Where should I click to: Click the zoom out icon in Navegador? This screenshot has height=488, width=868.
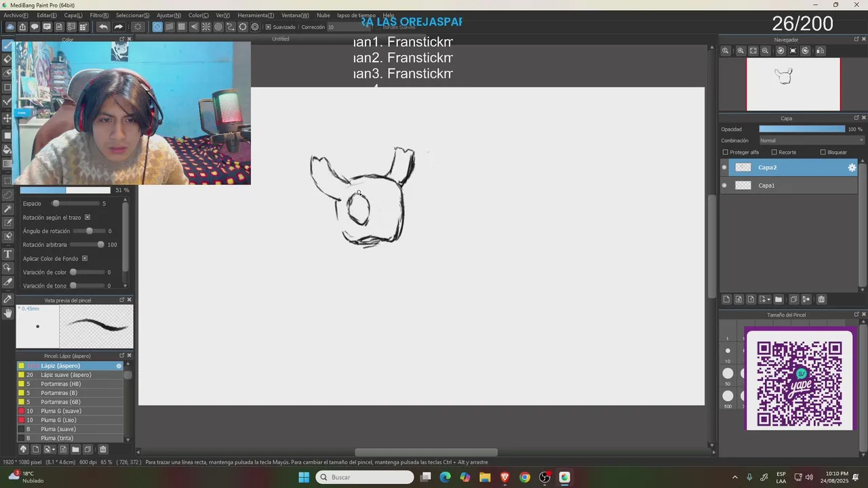click(x=765, y=51)
